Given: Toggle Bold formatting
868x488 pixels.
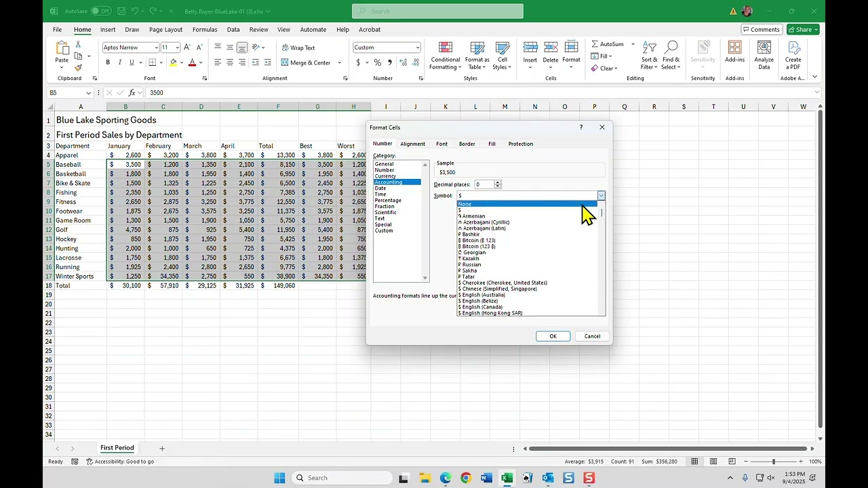Looking at the screenshot, I should pos(108,62).
